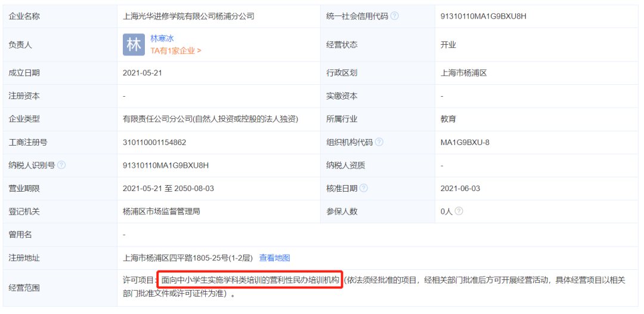Click 注册资本 label cell
Image resolution: width=644 pixels, height=314 pixels.
click(x=60, y=96)
